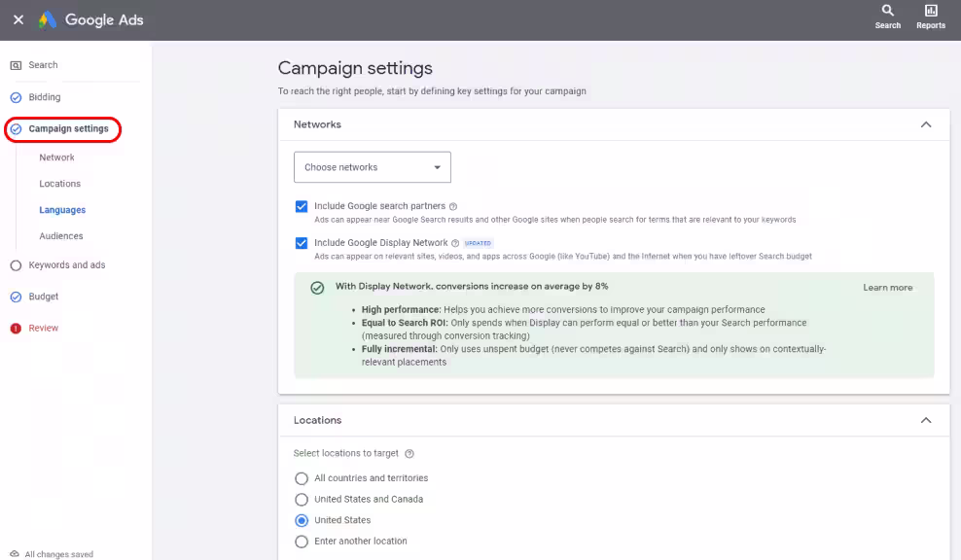Click the Google Ads logo
The image size is (961, 560).
click(x=90, y=19)
